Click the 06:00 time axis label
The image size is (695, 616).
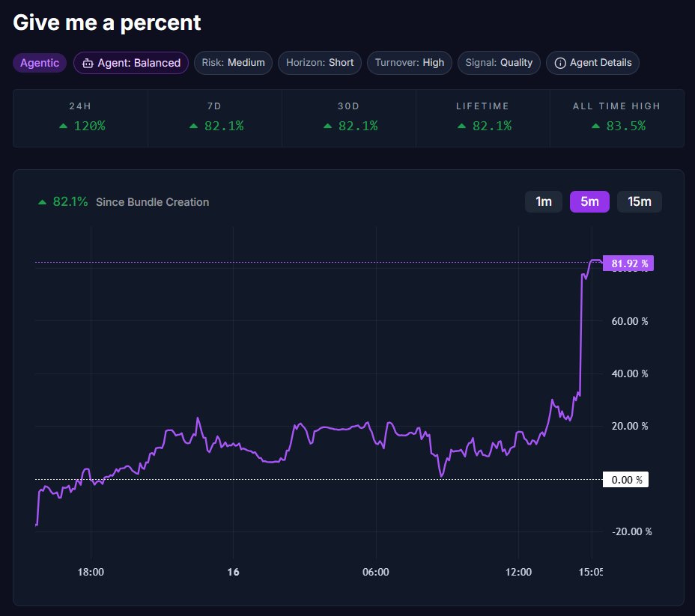coord(376,572)
